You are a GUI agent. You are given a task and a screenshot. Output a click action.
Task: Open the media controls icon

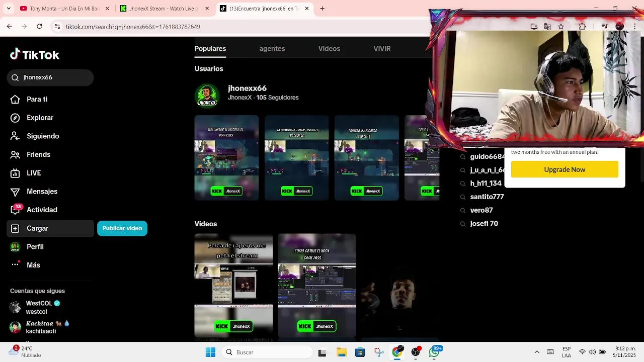605,27
